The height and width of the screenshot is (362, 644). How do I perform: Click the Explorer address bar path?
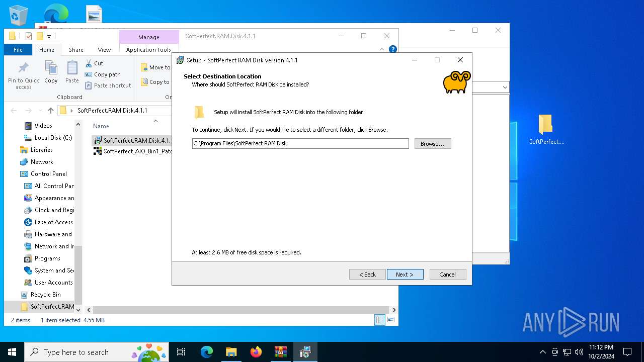point(112,111)
